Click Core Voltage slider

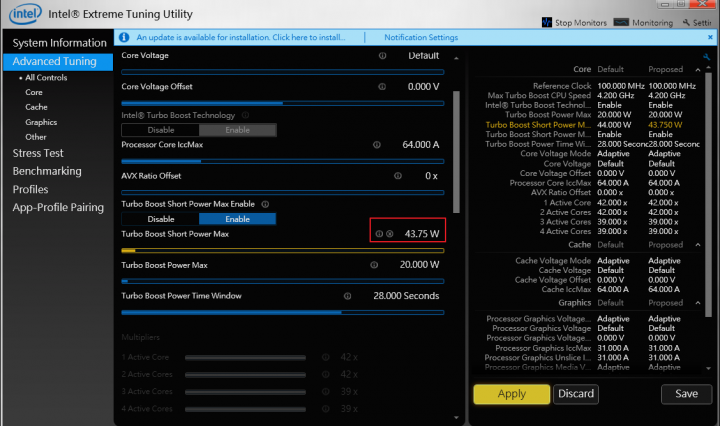tap(282, 72)
